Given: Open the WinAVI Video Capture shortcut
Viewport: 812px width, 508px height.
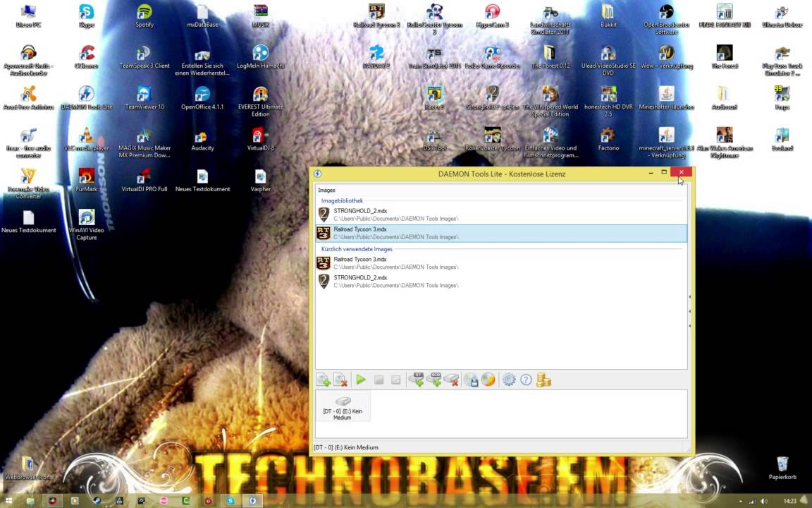Looking at the screenshot, I should 87,224.
